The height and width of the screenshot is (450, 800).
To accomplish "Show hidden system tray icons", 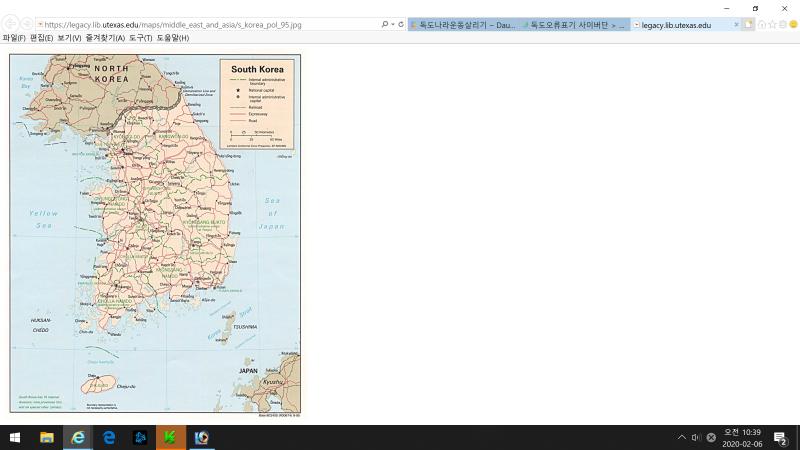I will coord(682,437).
